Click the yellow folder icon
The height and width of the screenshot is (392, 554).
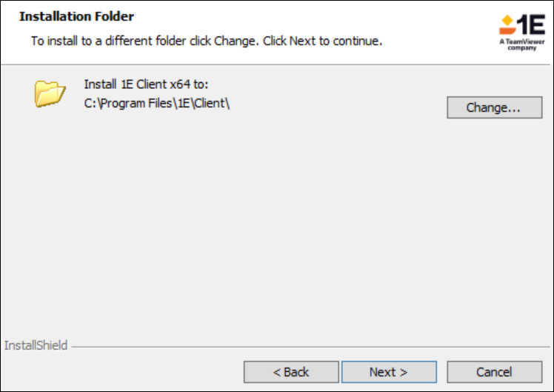tap(50, 94)
